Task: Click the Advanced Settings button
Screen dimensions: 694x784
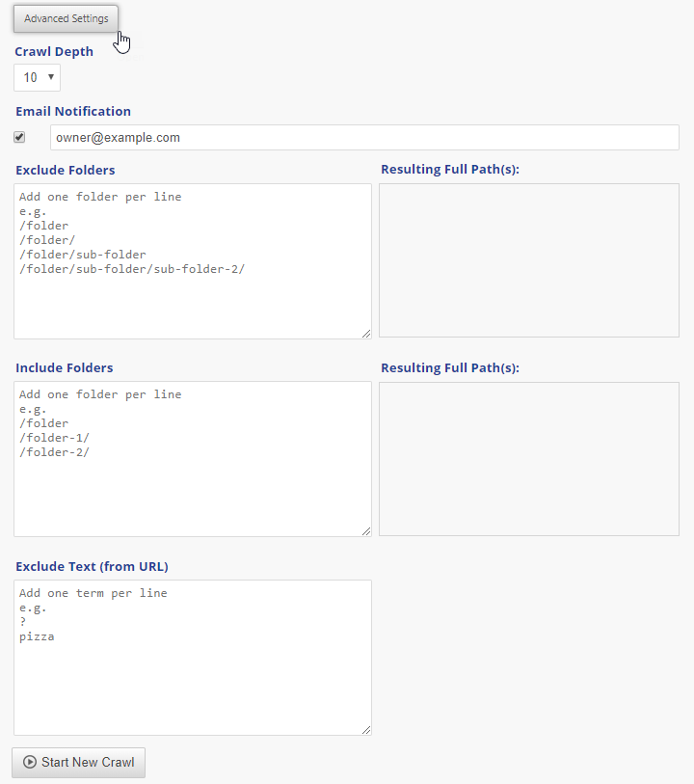Action: (67, 18)
